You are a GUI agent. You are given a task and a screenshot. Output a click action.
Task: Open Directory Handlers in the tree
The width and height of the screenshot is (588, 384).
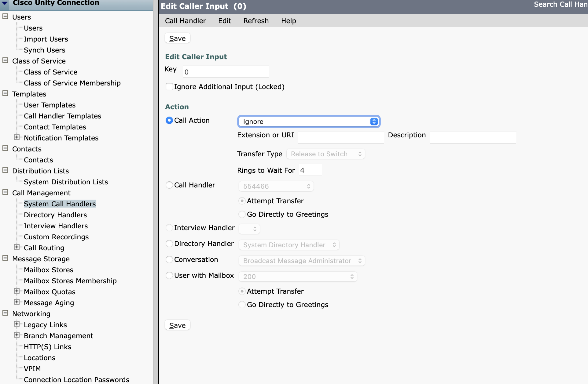pyautogui.click(x=55, y=215)
